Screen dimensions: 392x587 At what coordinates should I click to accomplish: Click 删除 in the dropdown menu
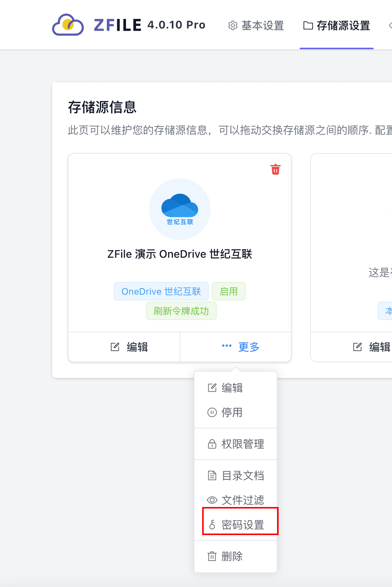coord(232,556)
